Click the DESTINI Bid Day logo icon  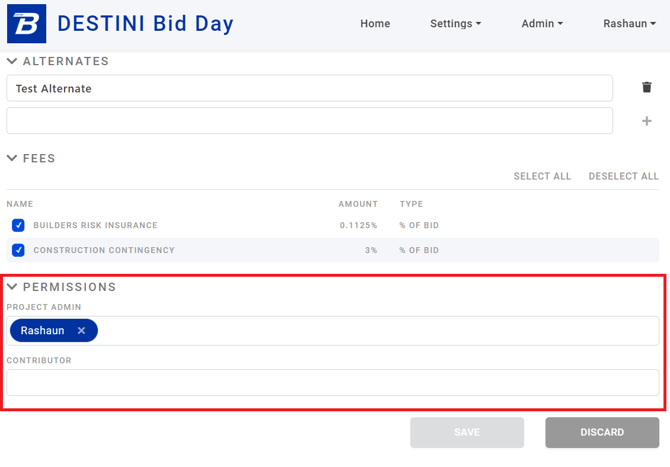26,23
